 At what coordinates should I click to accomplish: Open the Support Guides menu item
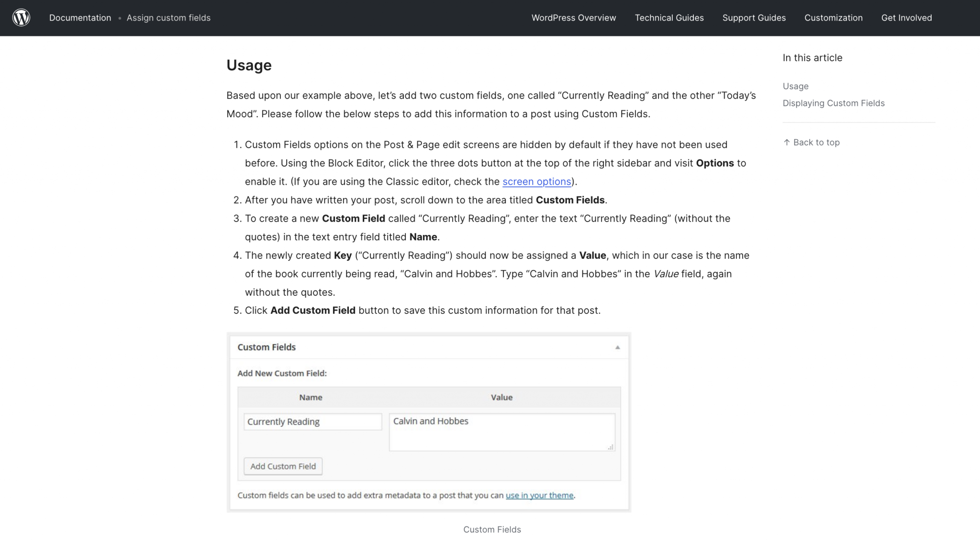[754, 18]
